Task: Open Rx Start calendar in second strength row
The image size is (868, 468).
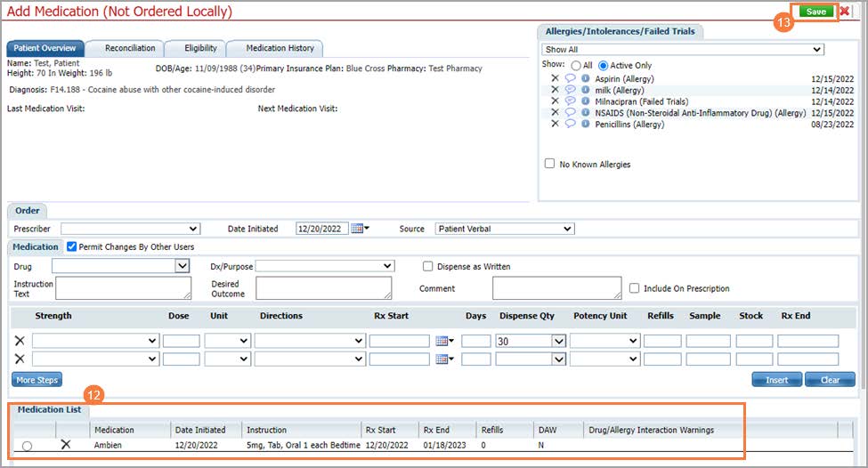Action: click(444, 359)
